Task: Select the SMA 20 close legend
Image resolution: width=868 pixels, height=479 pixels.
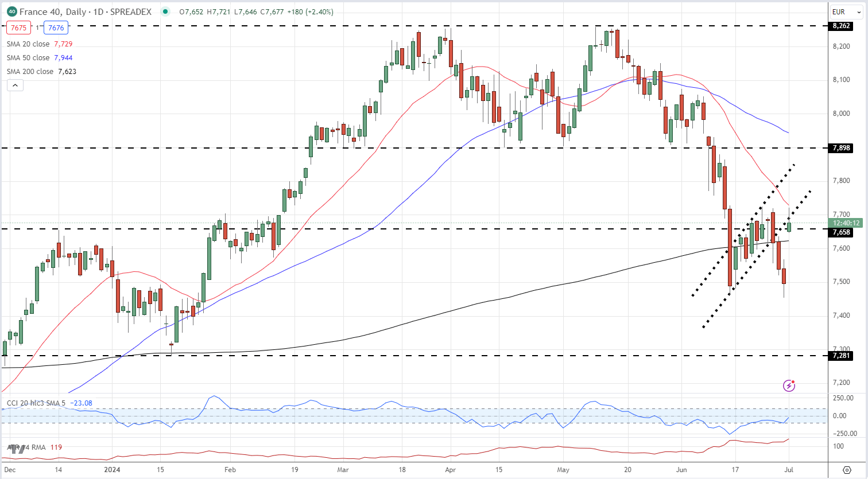Action: tap(28, 44)
